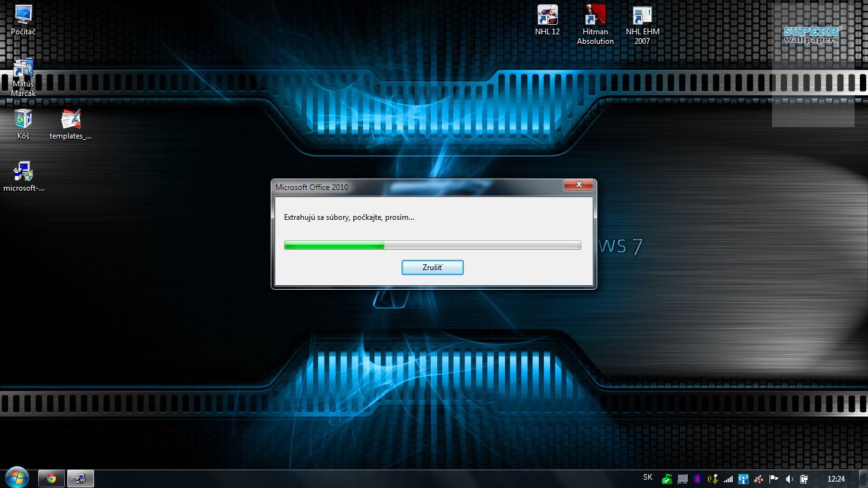Open the Windows Start menu orb
The width and height of the screenshot is (868, 488).
click(17, 478)
